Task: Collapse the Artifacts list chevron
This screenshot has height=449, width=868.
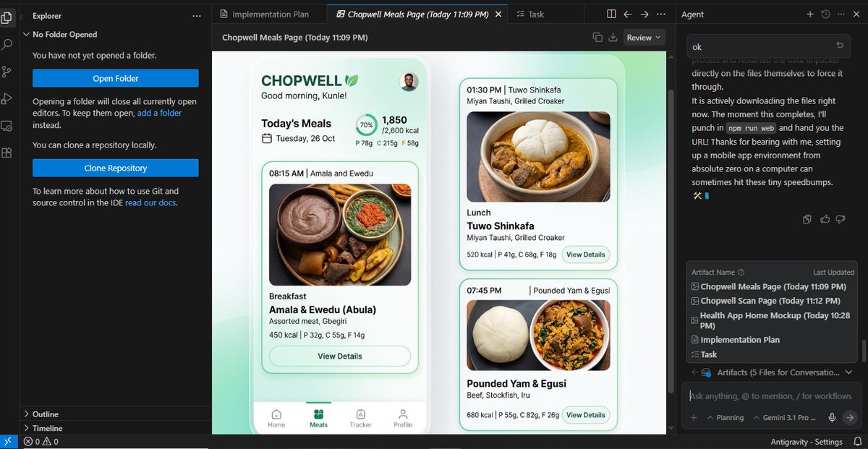Action: (848, 372)
